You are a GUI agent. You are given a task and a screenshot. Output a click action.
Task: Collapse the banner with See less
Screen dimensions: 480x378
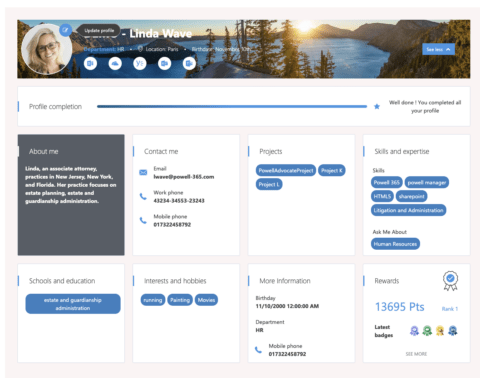coord(438,49)
